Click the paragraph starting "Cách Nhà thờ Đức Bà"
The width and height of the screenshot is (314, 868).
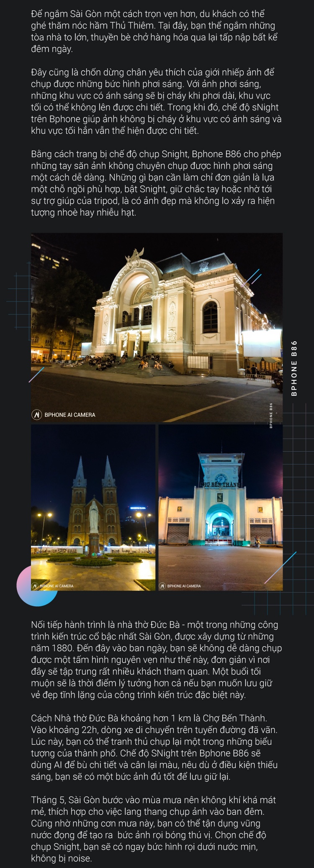tap(154, 747)
